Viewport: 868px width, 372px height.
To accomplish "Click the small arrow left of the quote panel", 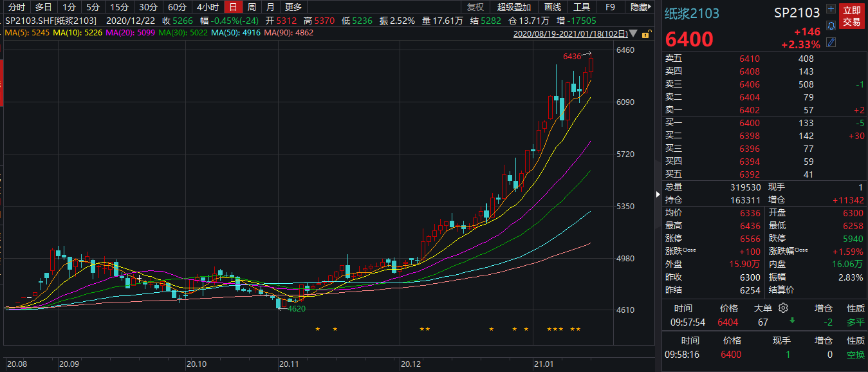I will [657, 194].
